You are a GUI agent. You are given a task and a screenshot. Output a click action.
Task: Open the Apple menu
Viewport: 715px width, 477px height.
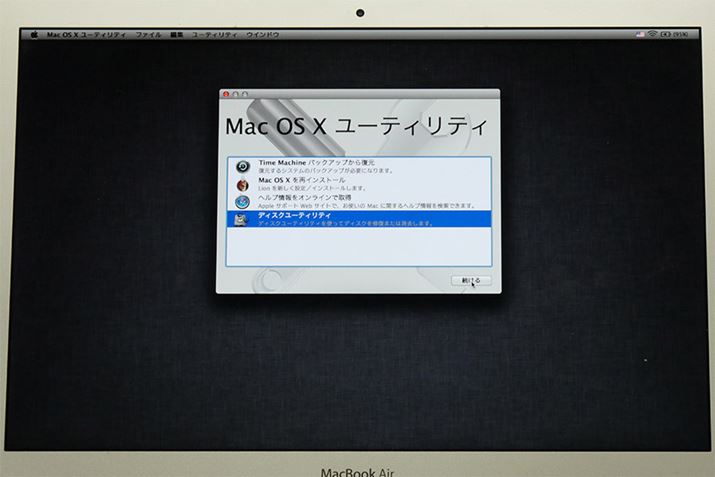click(34, 34)
